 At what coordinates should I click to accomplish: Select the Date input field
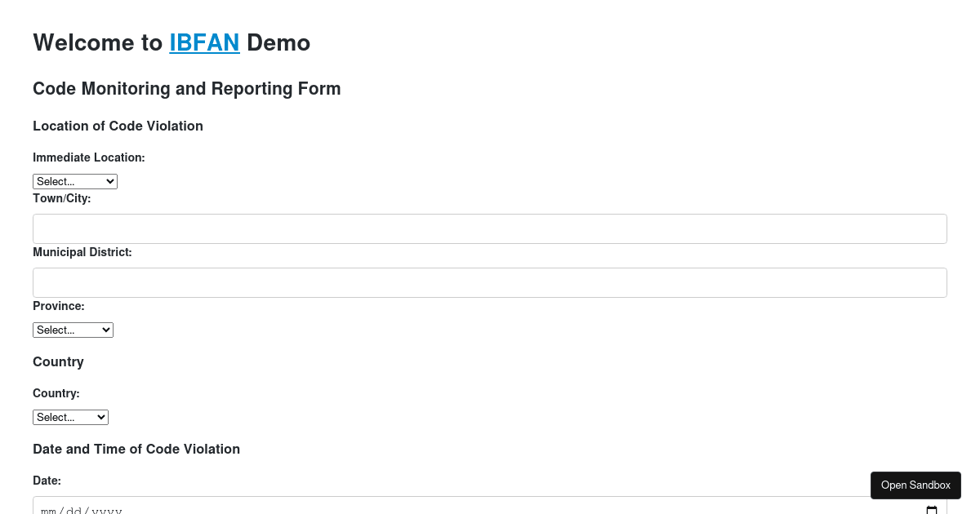click(327, 510)
